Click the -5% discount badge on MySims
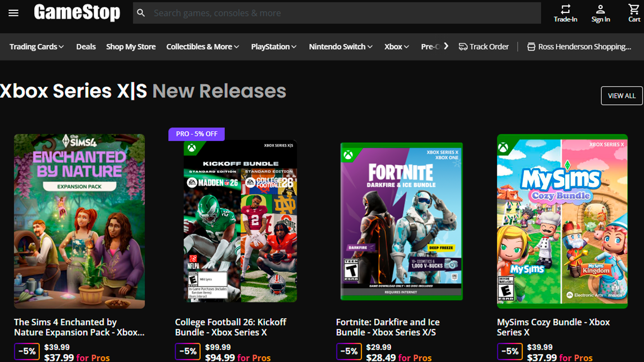The width and height of the screenshot is (644, 362). 510,351
